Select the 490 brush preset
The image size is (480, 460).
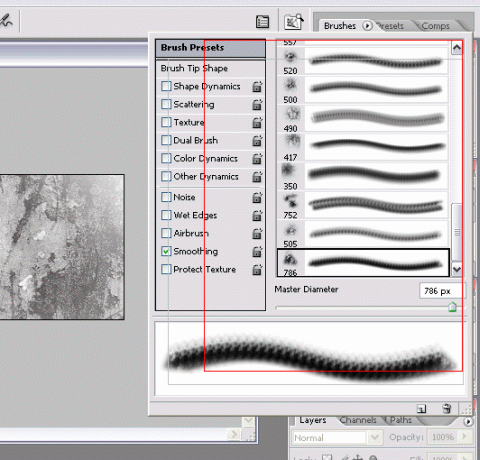point(363,119)
